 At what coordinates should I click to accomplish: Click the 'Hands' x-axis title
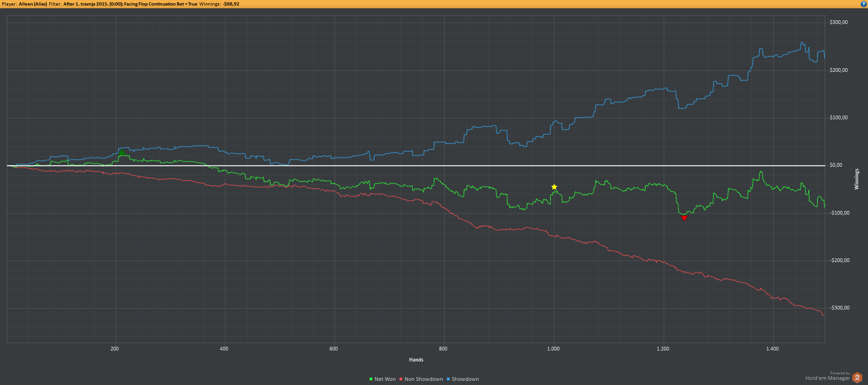click(416, 360)
